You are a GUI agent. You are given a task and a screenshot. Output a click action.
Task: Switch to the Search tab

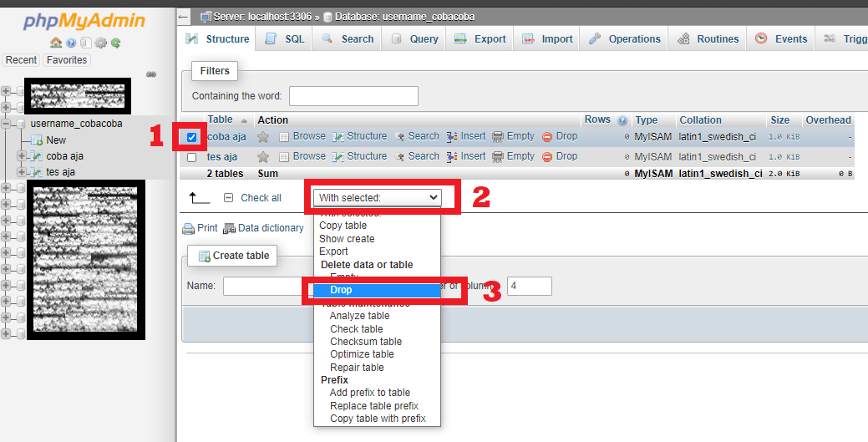tap(347, 38)
